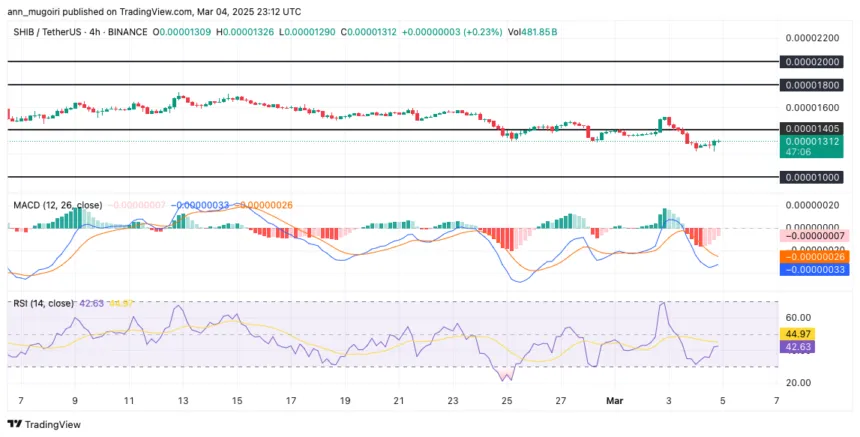The width and height of the screenshot is (860, 437).
Task: Select the 25 date marker on time axis
Action: tap(507, 400)
